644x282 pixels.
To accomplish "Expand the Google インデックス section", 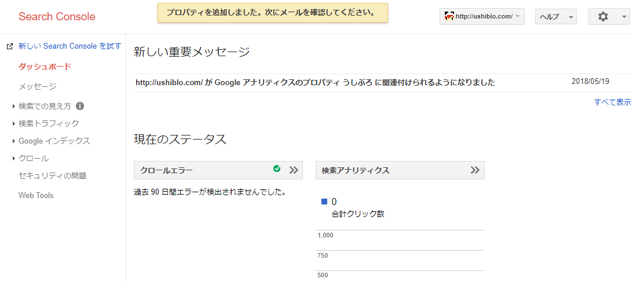I will [x=14, y=141].
